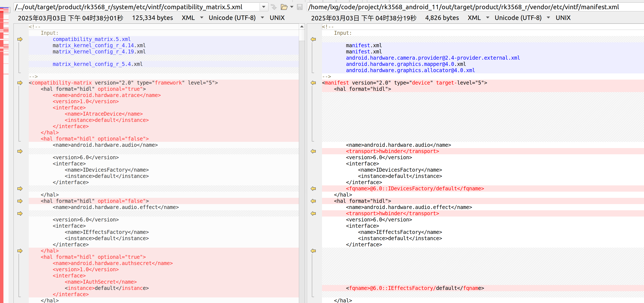Click right line camera.provider@2.4-provider.external.xml
Screen dimensions: 644x303
click(x=433, y=58)
